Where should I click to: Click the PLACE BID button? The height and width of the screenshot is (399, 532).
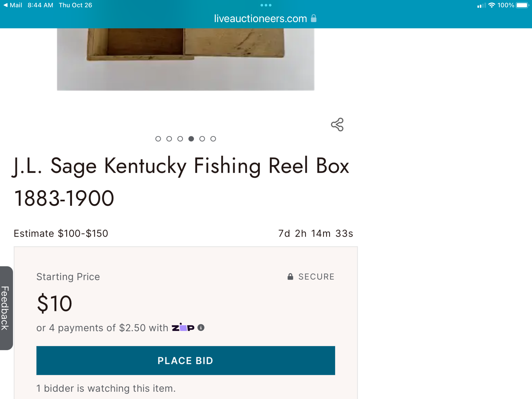click(x=185, y=360)
